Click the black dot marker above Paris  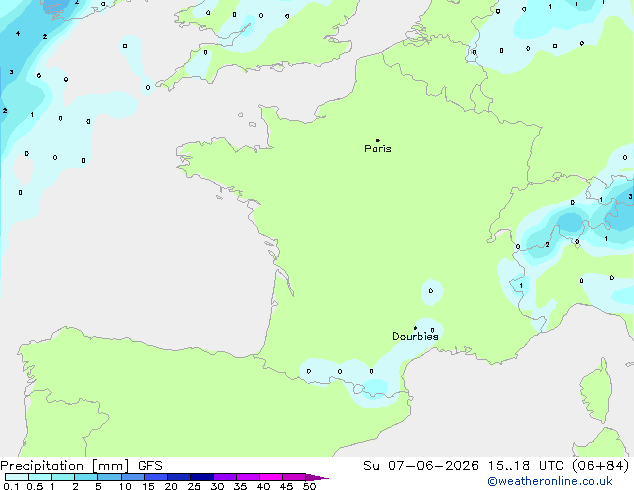pos(378,140)
